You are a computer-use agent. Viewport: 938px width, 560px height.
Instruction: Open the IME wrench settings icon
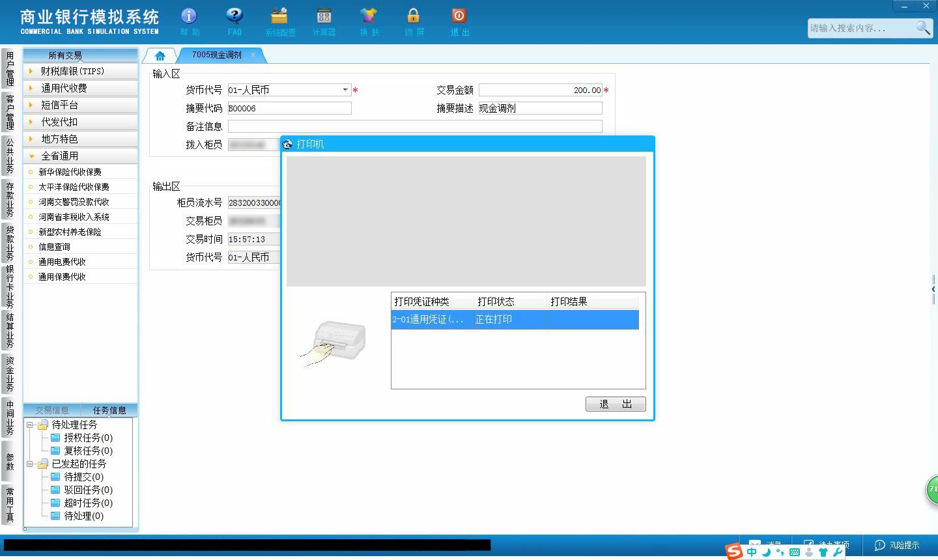(837, 552)
